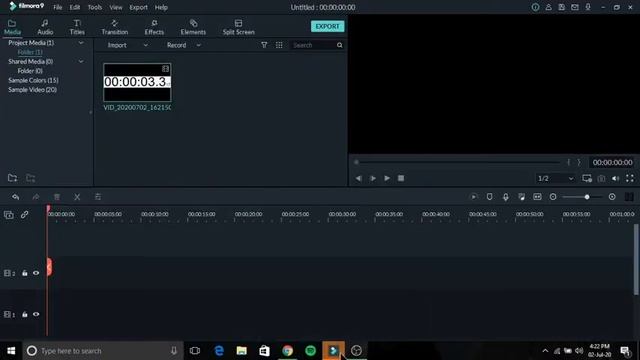Viewport: 640px width, 360px height.
Task: Open the Elements tab
Action: [193, 27]
